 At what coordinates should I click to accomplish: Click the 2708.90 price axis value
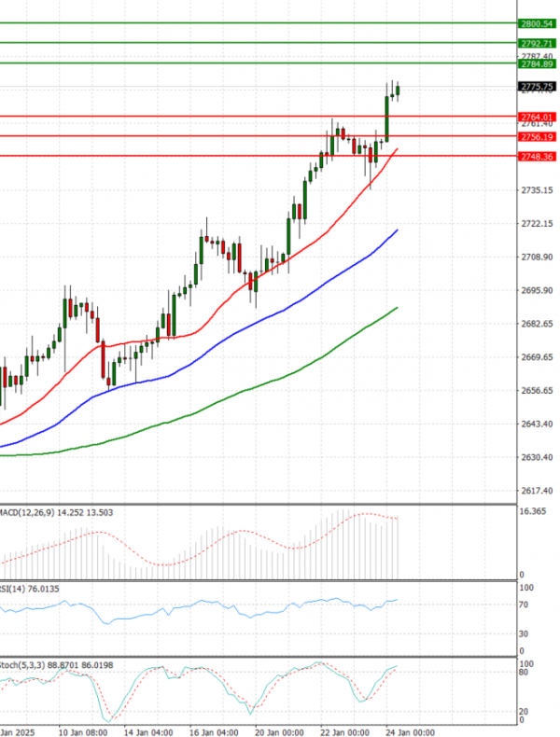[537, 257]
